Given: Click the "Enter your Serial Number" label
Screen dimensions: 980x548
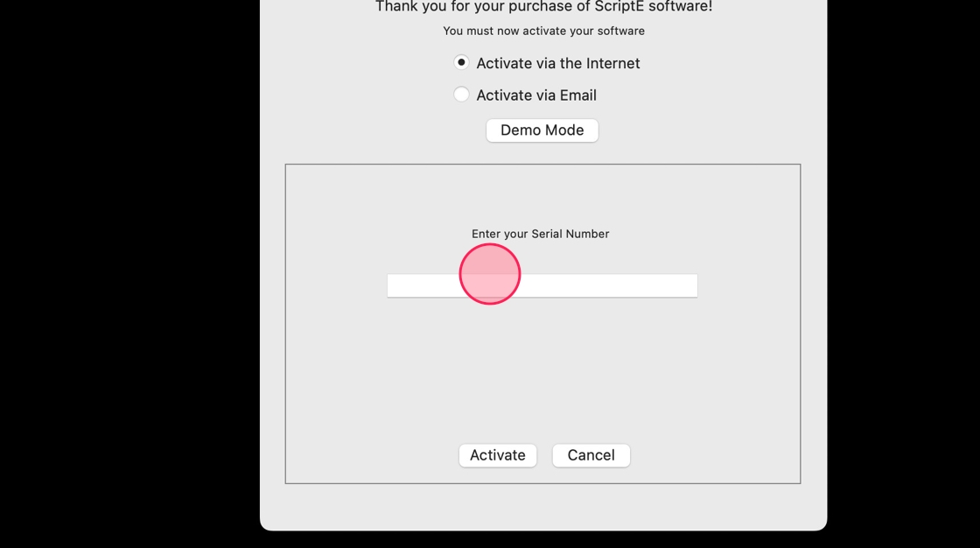Looking at the screenshot, I should coord(540,234).
